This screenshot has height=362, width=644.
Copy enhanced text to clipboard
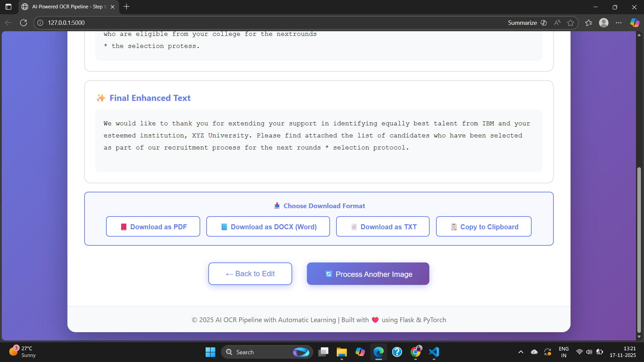(x=484, y=227)
